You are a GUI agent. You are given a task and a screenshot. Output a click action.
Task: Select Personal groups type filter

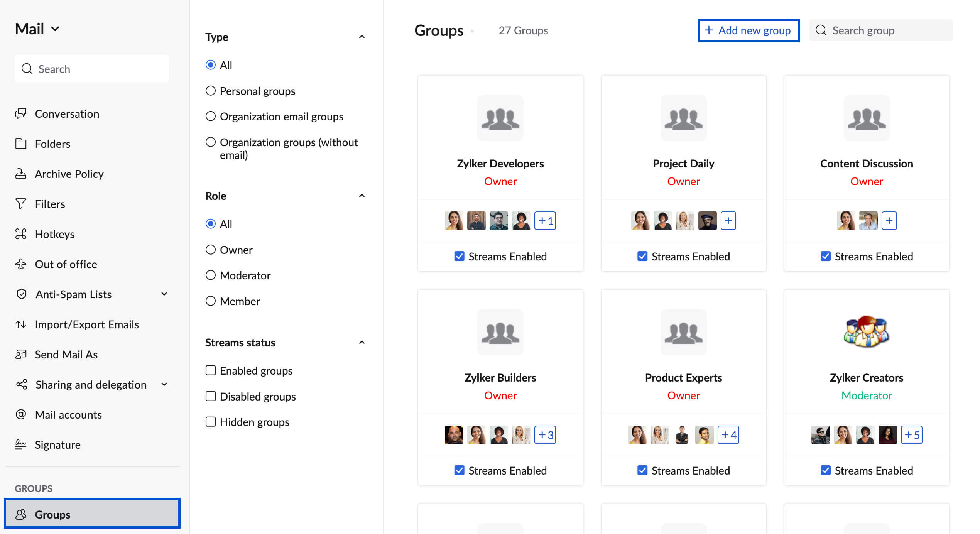tap(210, 91)
